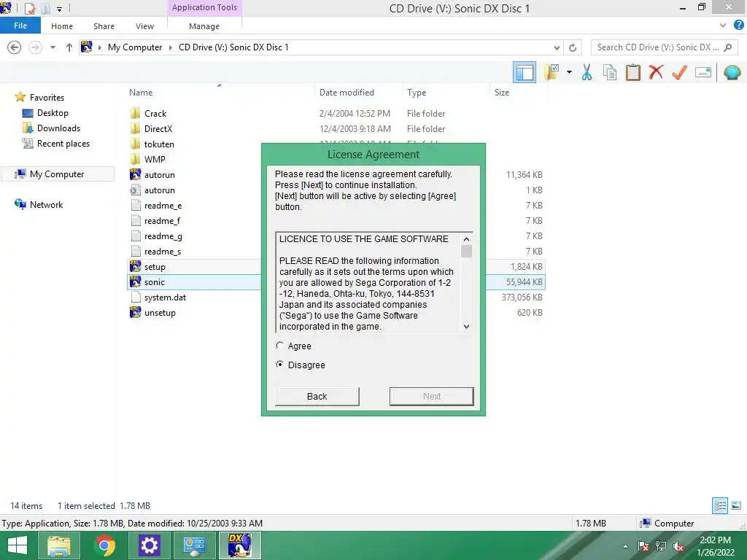Click the Next button in License Agreement
Viewport: 747px width, 560px height.
point(432,396)
